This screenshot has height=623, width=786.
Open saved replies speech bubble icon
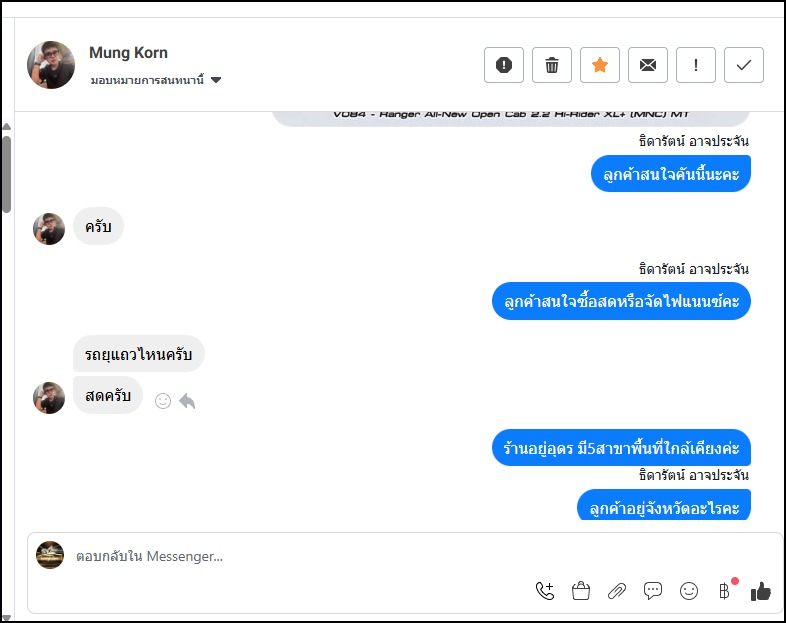pos(653,591)
